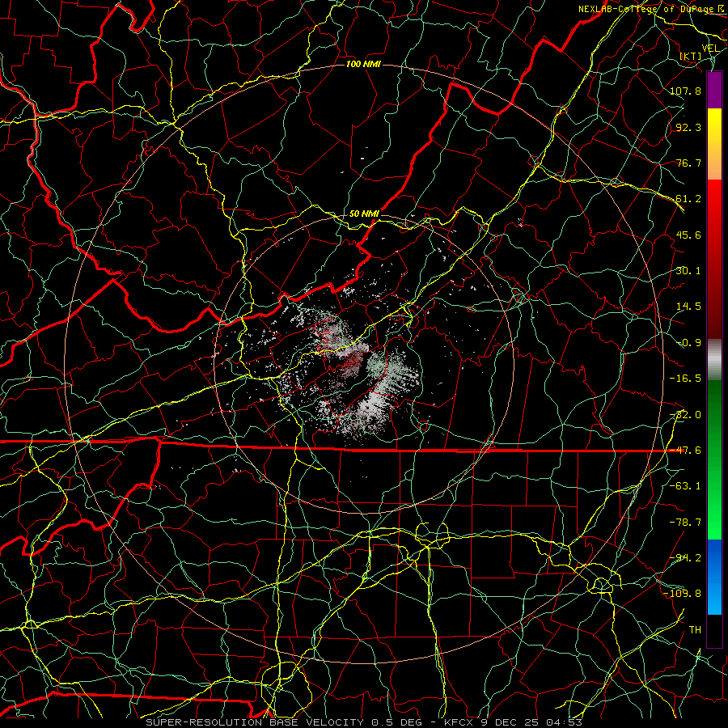This screenshot has width=728, height=728.
Task: Click the 50 NMI range ring label
Action: [x=365, y=214]
